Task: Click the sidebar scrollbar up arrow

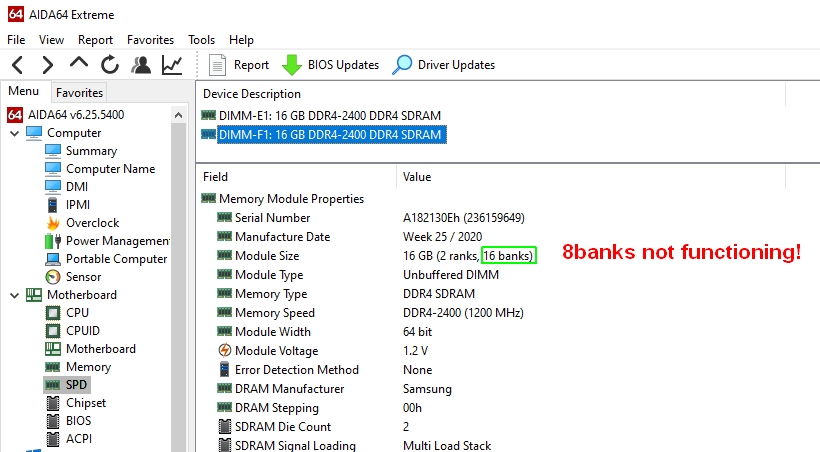Action: (178, 115)
